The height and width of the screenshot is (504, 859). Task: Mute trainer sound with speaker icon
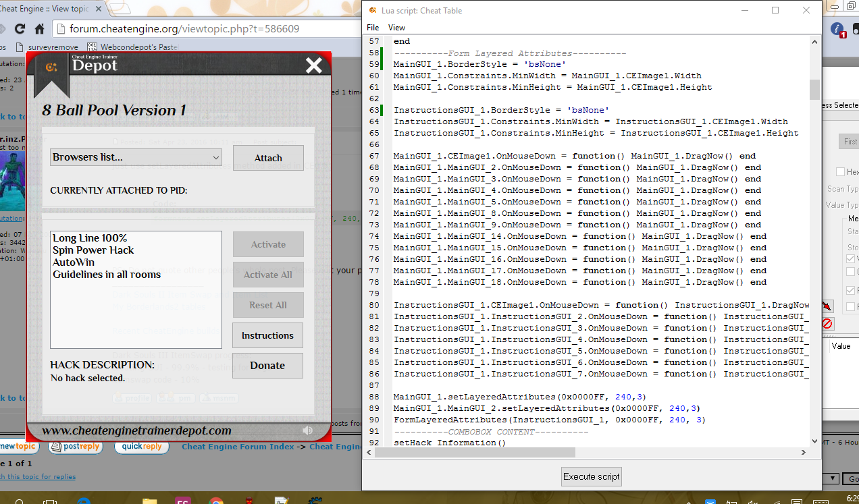point(308,430)
